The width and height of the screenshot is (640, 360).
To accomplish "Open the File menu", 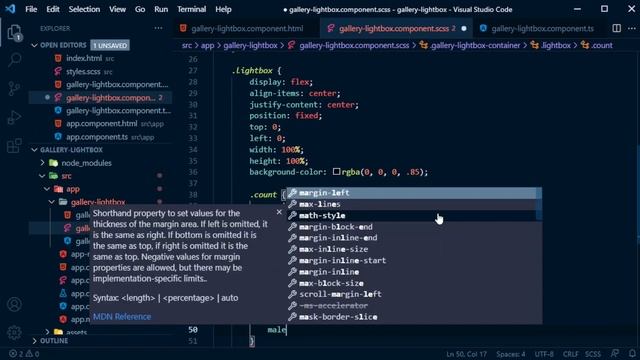I will point(31,9).
